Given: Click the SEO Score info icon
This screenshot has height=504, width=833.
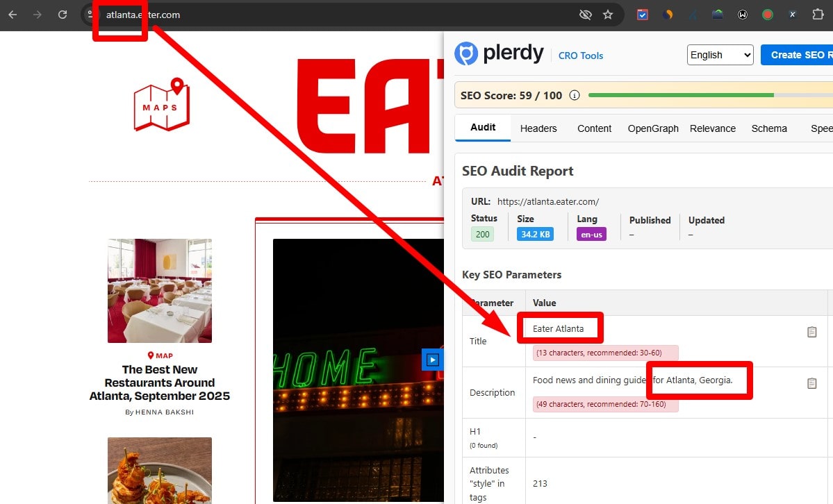Looking at the screenshot, I should tap(575, 95).
